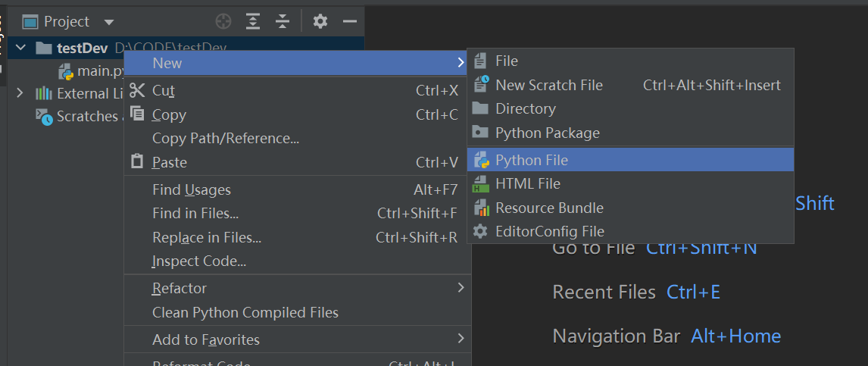Click the Scratches and Consoles tree item
Image resolution: width=868 pixels, height=366 pixels.
(x=80, y=117)
